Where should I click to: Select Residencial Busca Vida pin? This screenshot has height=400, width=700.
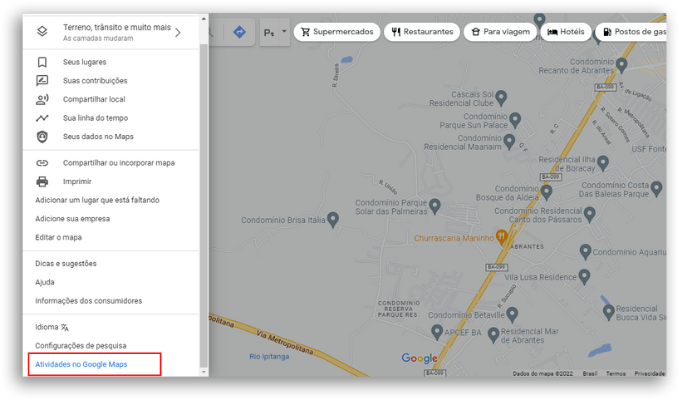(x=608, y=312)
